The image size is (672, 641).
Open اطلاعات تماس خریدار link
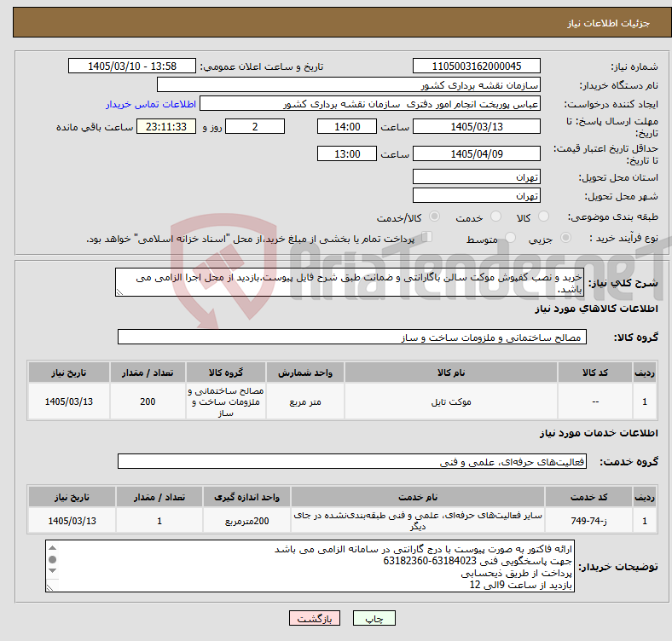click(x=151, y=104)
